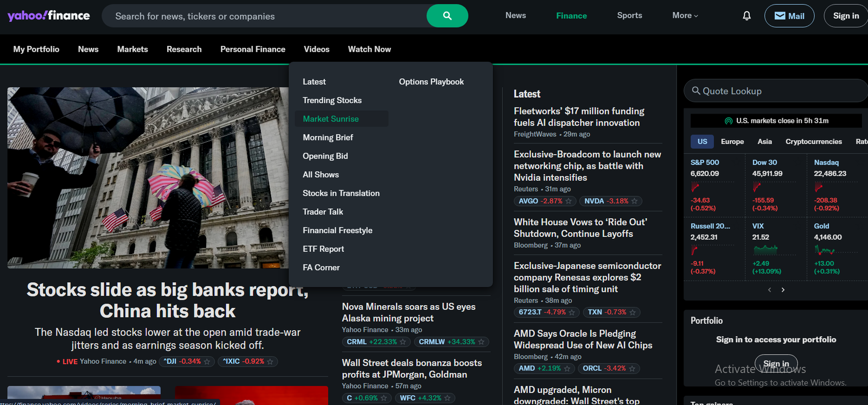This screenshot has height=405, width=868.
Task: Click the Sign in header button
Action: click(x=846, y=16)
